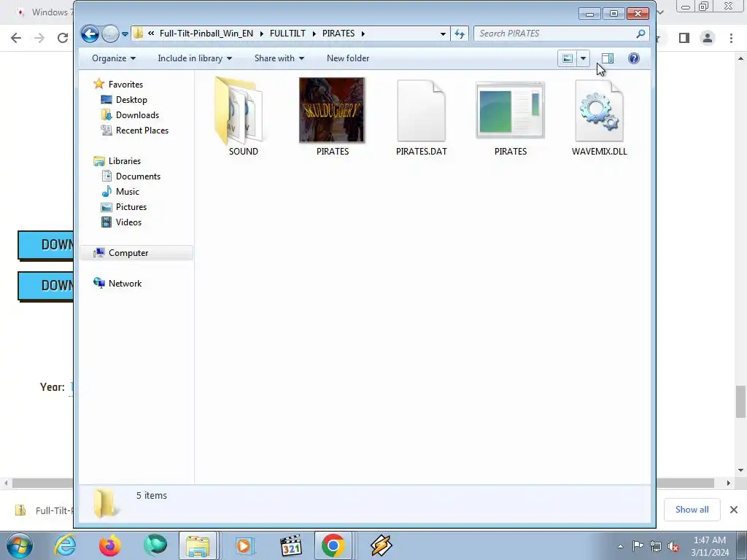
Task: Toggle Chrome side panel button
Action: click(684, 38)
